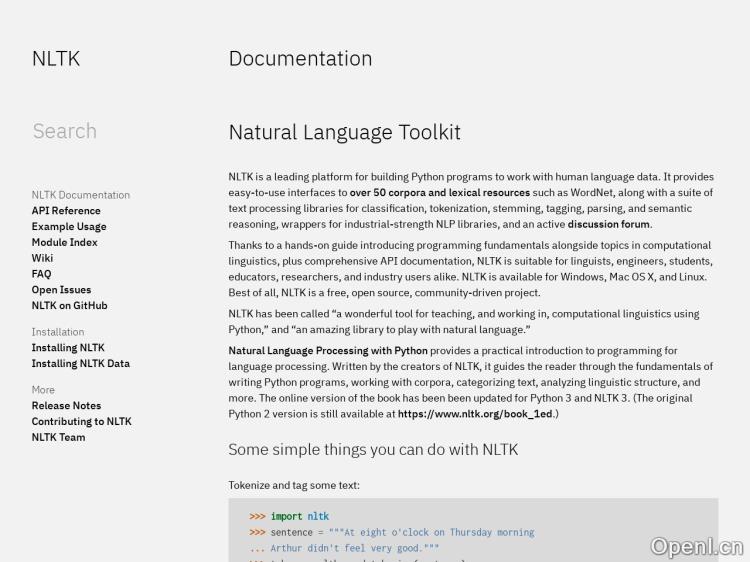Click the 'More' sidebar caption
The height and width of the screenshot is (562, 750).
[43, 389]
